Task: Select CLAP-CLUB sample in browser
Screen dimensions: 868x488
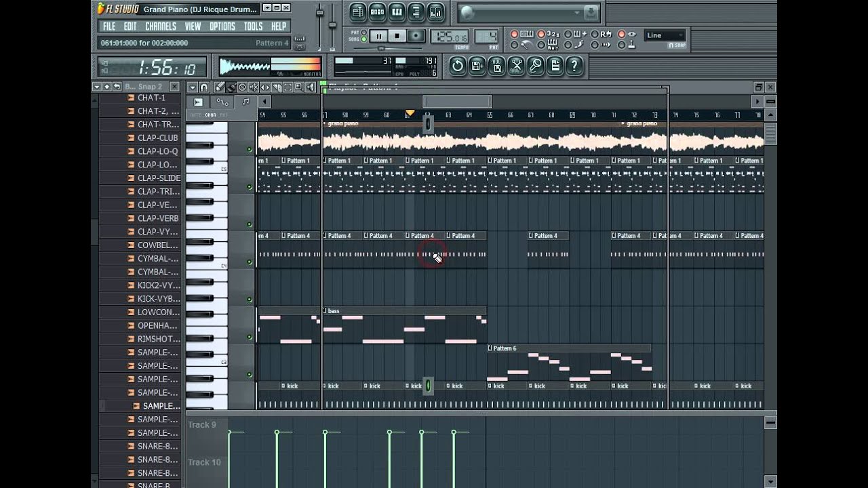Action: (157, 138)
